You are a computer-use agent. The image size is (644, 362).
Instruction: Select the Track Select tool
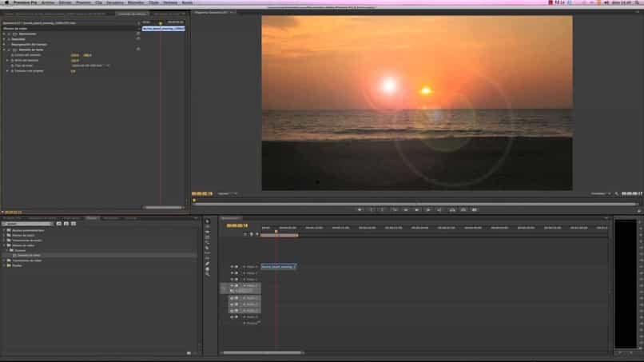208,226
